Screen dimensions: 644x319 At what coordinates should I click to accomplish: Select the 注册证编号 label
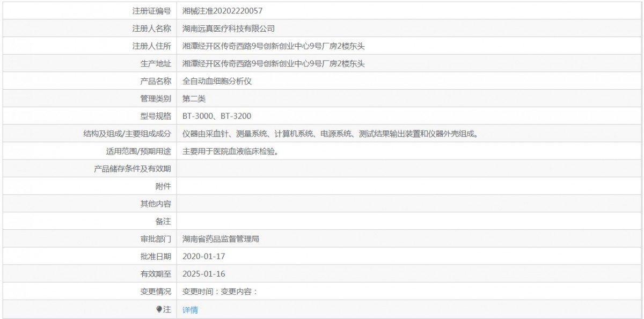pyautogui.click(x=152, y=11)
